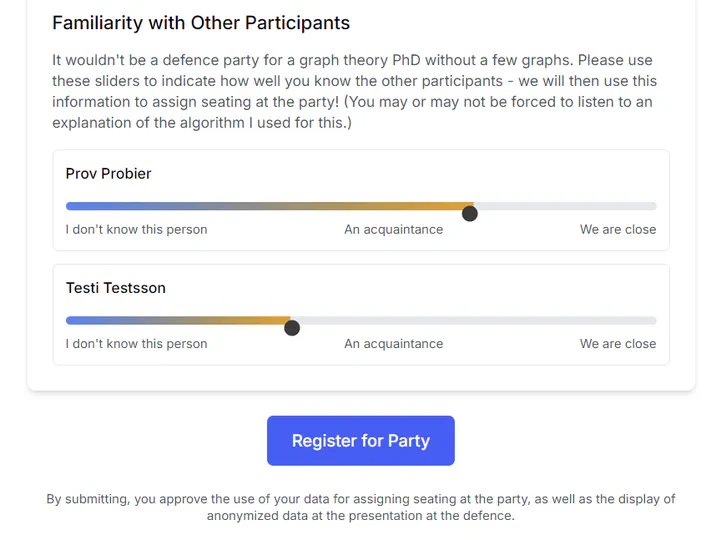Click the grey unfilled track of Testi Testsson slider
The height and width of the screenshot is (540, 706).
475,321
